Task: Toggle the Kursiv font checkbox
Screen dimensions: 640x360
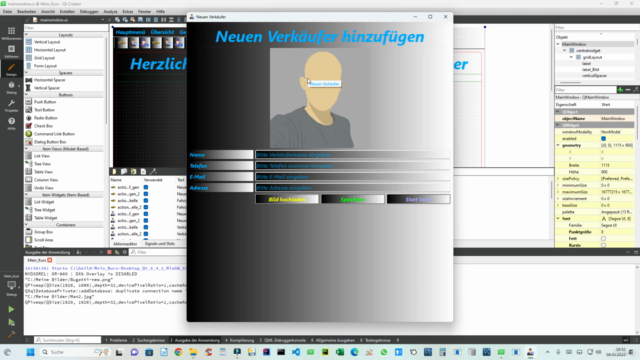Action: (x=603, y=245)
